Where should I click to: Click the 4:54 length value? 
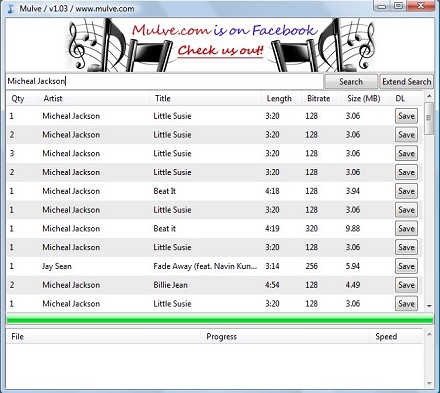coord(272,285)
